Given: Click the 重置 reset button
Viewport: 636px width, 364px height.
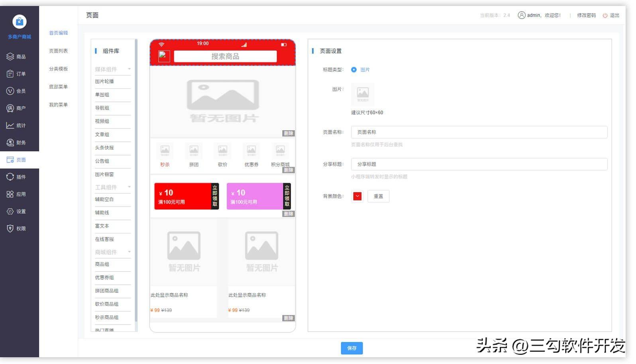Looking at the screenshot, I should coord(379,196).
